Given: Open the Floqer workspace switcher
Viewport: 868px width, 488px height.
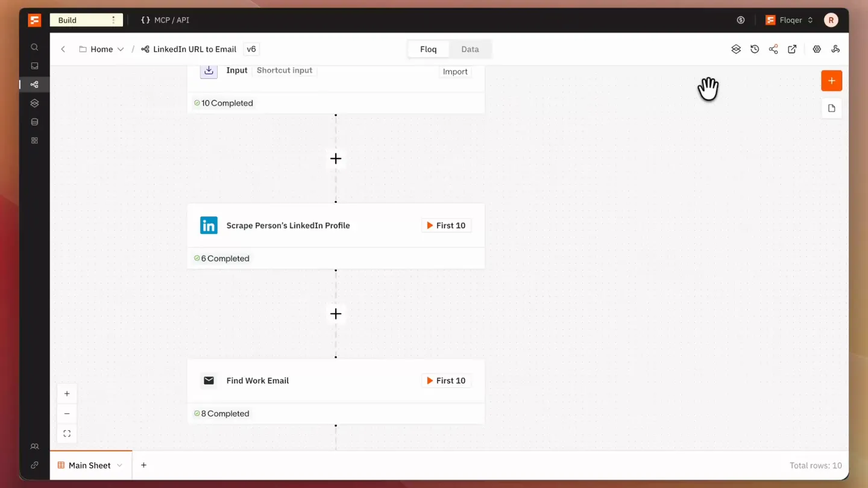Looking at the screenshot, I should [x=789, y=20].
